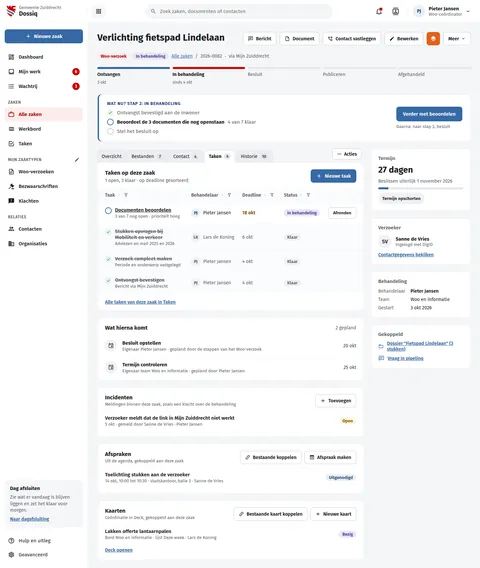Image resolution: width=480 pixels, height=568 pixels.
Task: Open Dossier Fietspad Lindelaan link
Action: point(420,346)
